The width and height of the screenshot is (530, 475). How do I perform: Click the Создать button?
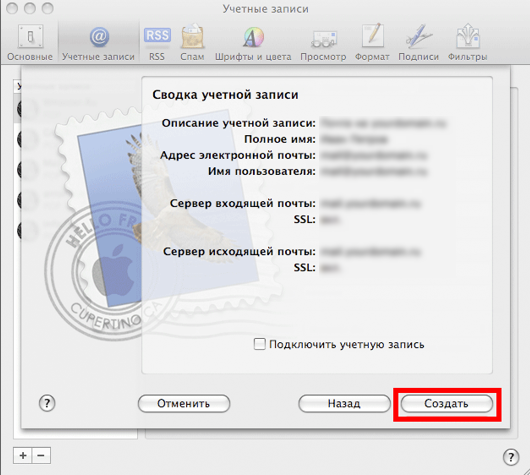click(x=447, y=403)
